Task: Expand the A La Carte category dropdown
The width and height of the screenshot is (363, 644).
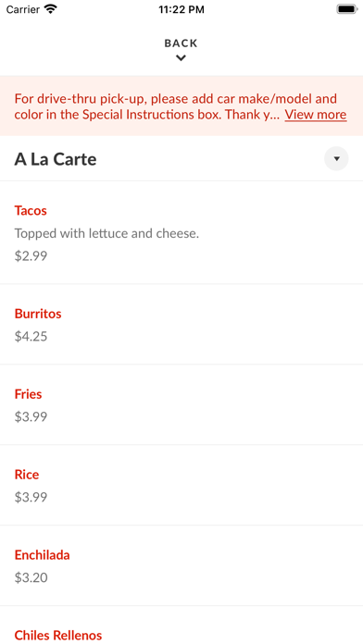Action: coord(336,158)
